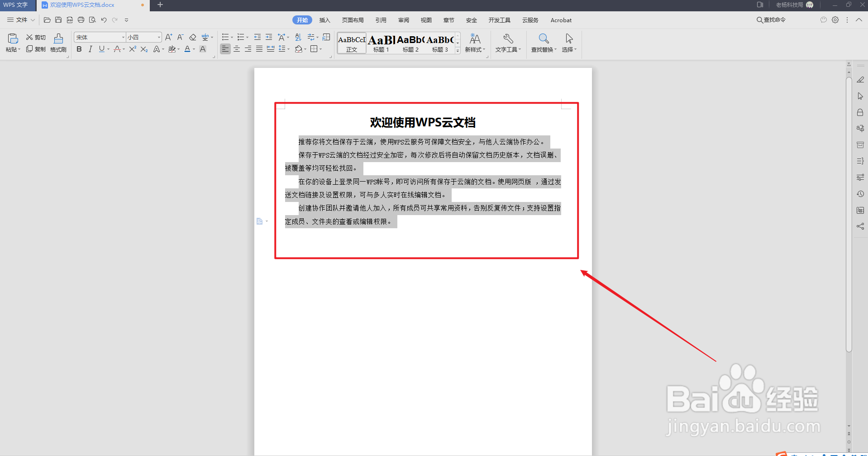Save document using the floppy icon
Screen dimensions: 868x456
point(58,20)
